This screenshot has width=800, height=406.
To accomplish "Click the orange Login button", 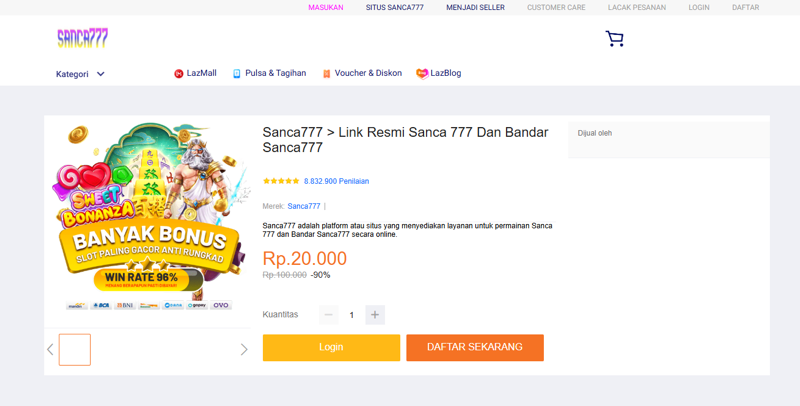I will (x=331, y=347).
